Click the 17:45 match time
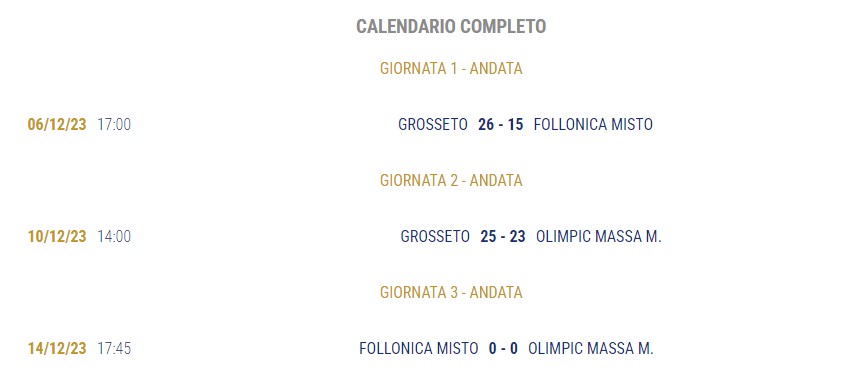852x376 pixels. 114,348
